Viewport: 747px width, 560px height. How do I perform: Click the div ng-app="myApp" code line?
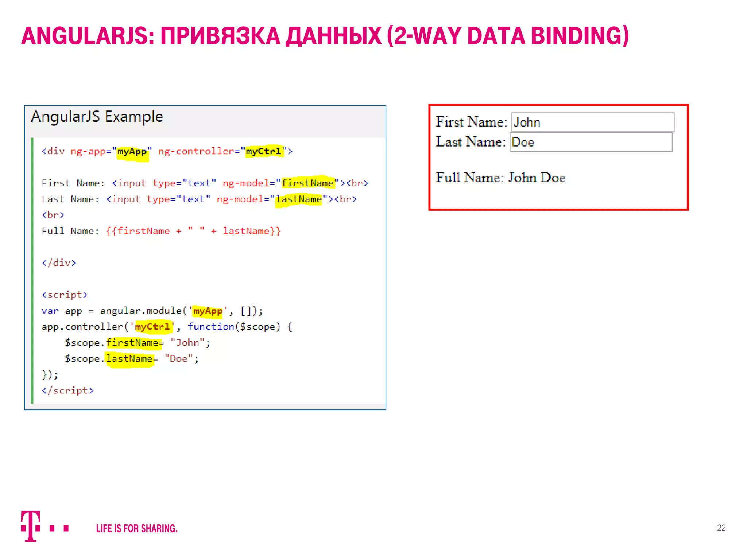(167, 151)
